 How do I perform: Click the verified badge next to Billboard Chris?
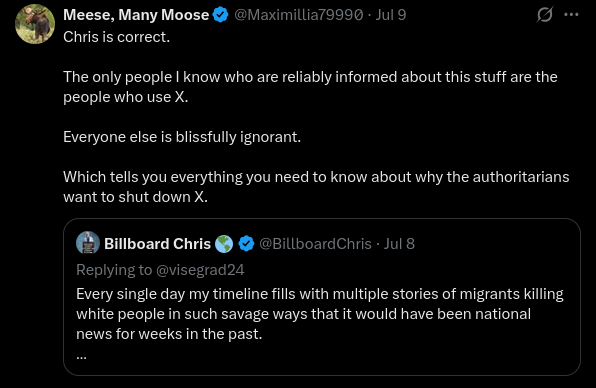point(246,244)
